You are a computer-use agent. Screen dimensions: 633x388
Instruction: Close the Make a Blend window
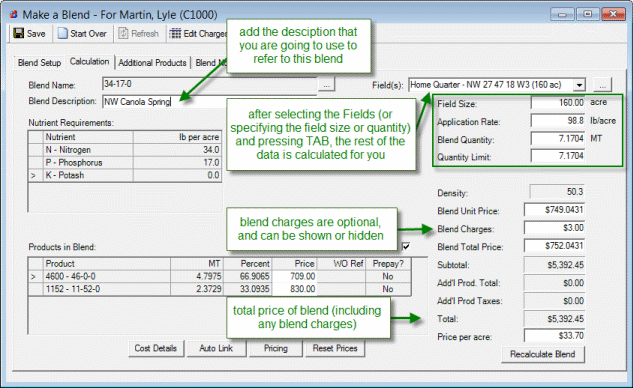(x=613, y=15)
